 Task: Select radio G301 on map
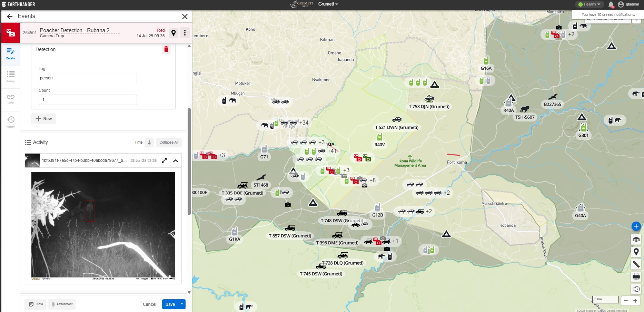pos(583,127)
